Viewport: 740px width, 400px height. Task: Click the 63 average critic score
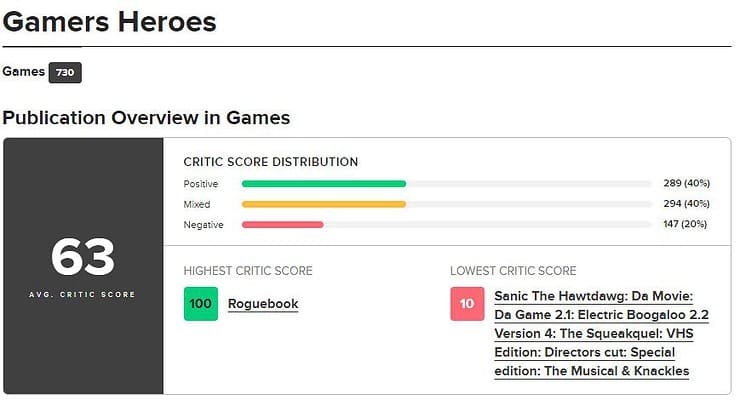[x=83, y=258]
